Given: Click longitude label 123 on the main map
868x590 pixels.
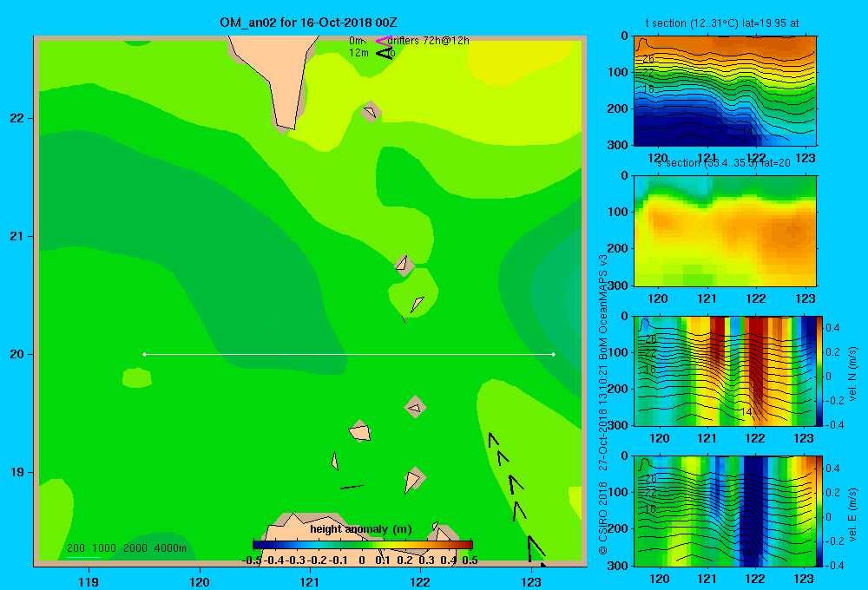Looking at the screenshot, I should click(531, 581).
